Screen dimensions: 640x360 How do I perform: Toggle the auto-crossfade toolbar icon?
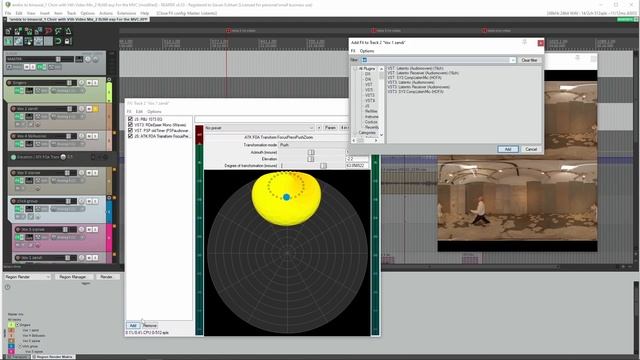tap(8, 41)
